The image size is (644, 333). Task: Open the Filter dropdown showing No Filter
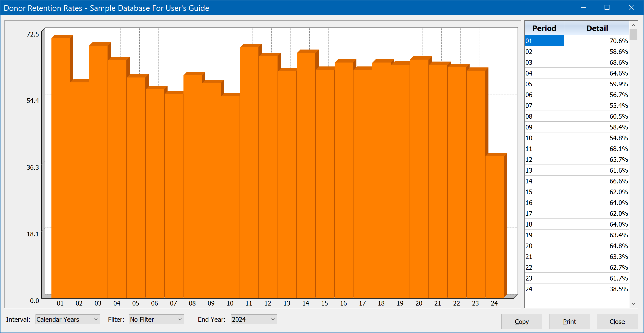click(157, 319)
